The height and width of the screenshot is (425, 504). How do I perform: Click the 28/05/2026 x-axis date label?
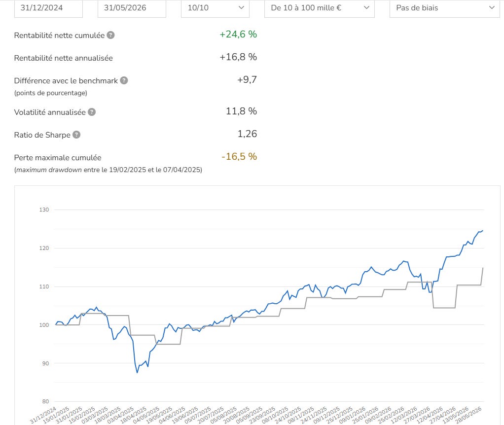tap(468, 415)
